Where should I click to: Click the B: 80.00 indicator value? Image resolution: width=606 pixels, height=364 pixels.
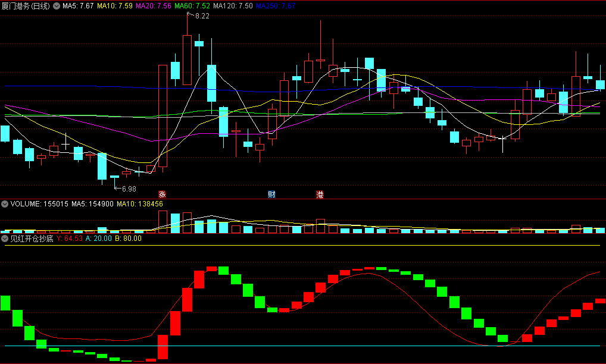pos(129,239)
